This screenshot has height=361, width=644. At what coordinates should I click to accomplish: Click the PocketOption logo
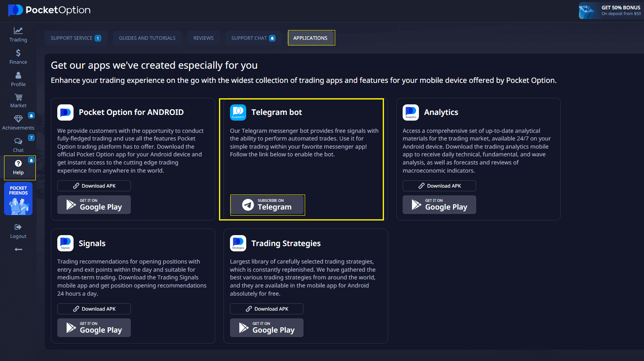click(49, 10)
